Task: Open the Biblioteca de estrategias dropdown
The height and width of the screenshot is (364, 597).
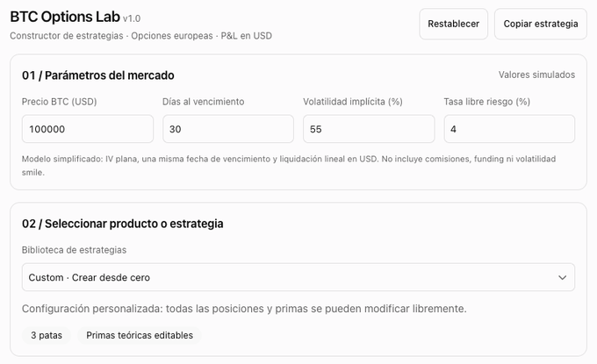Action: point(298,277)
